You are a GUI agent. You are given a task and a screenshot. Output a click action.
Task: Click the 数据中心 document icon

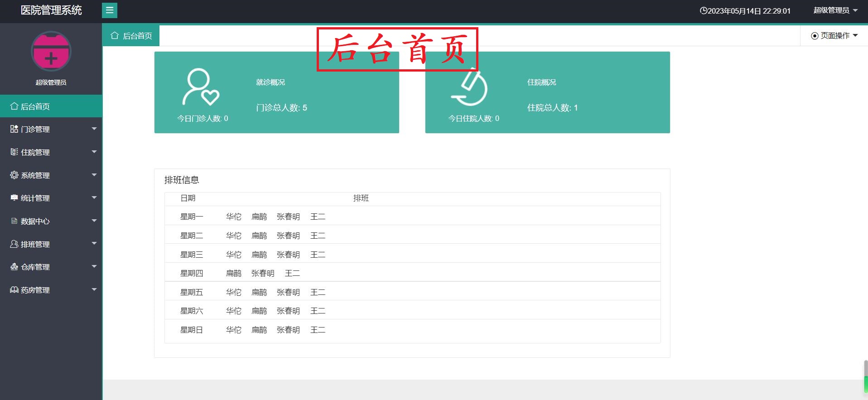tap(14, 221)
